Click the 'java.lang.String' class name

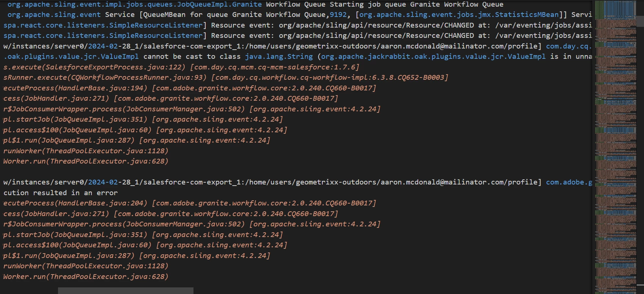click(279, 57)
